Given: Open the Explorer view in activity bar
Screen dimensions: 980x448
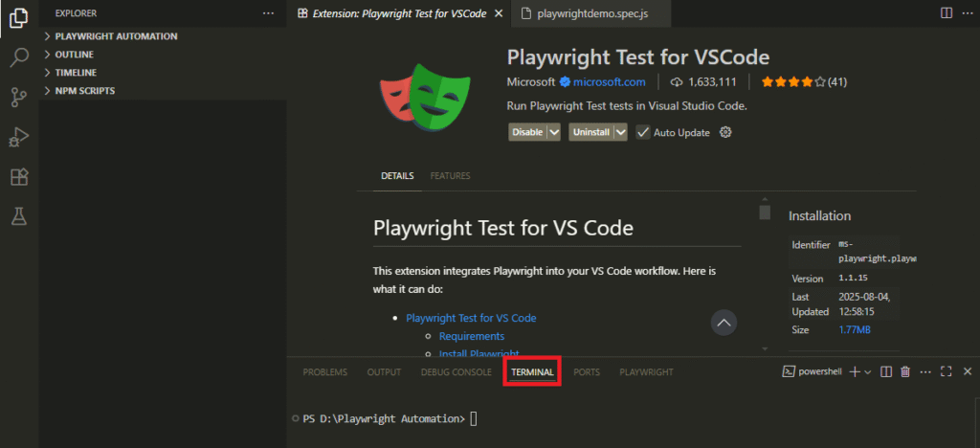Looking at the screenshot, I should (19, 18).
